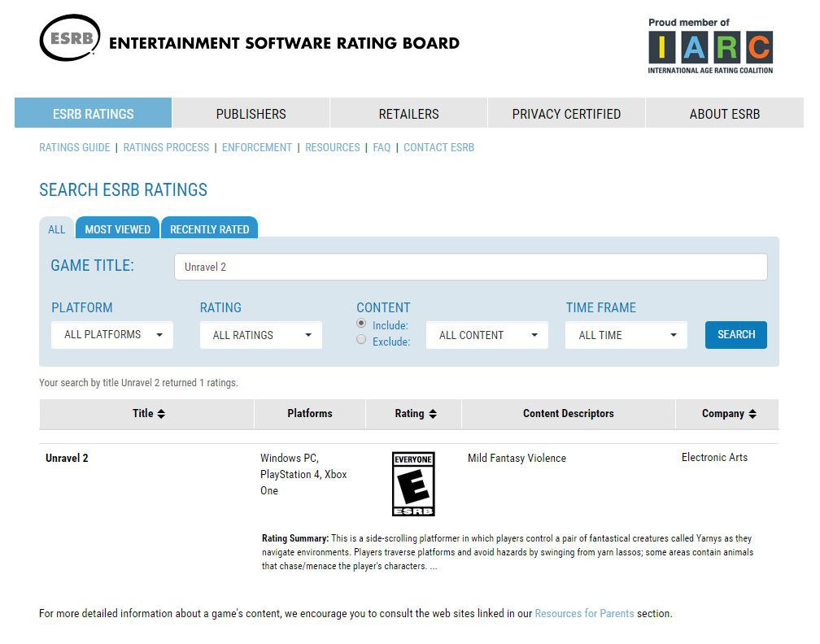820x644 pixels.
Task: Select the Exclude content radio button
Action: click(361, 340)
